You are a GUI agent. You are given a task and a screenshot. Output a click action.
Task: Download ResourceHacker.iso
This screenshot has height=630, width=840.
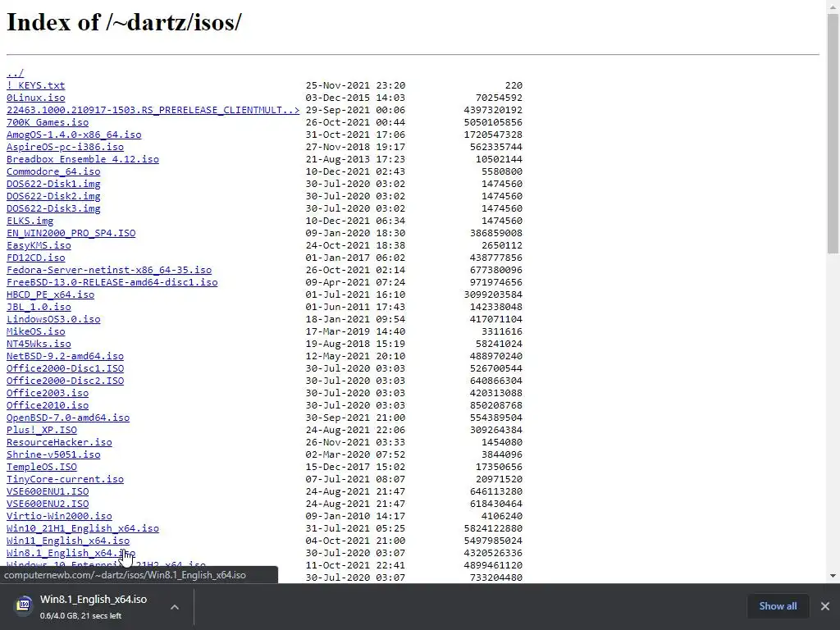[59, 442]
